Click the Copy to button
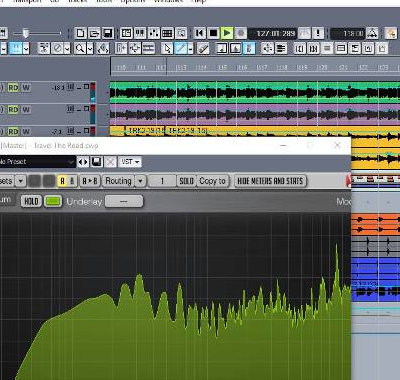Image resolution: width=400 pixels, height=380 pixels. click(212, 181)
